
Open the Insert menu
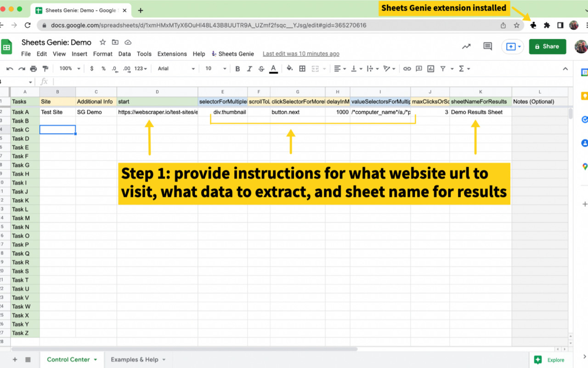79,54
